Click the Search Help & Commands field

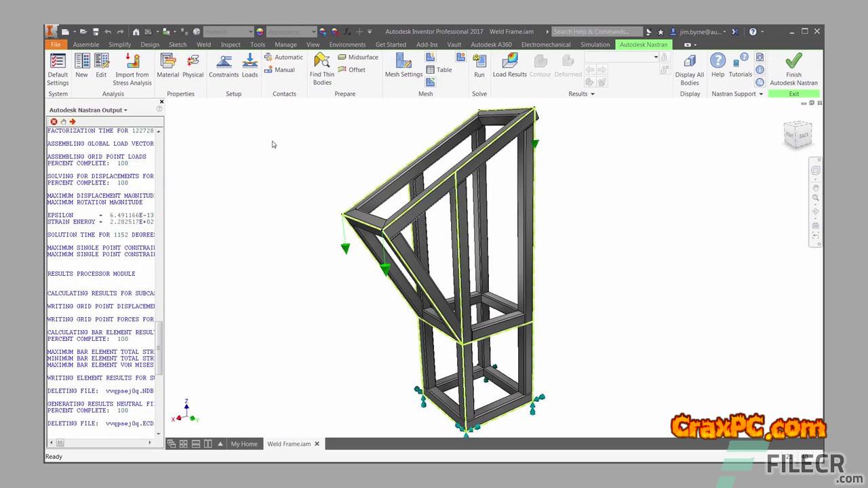[x=595, y=32]
